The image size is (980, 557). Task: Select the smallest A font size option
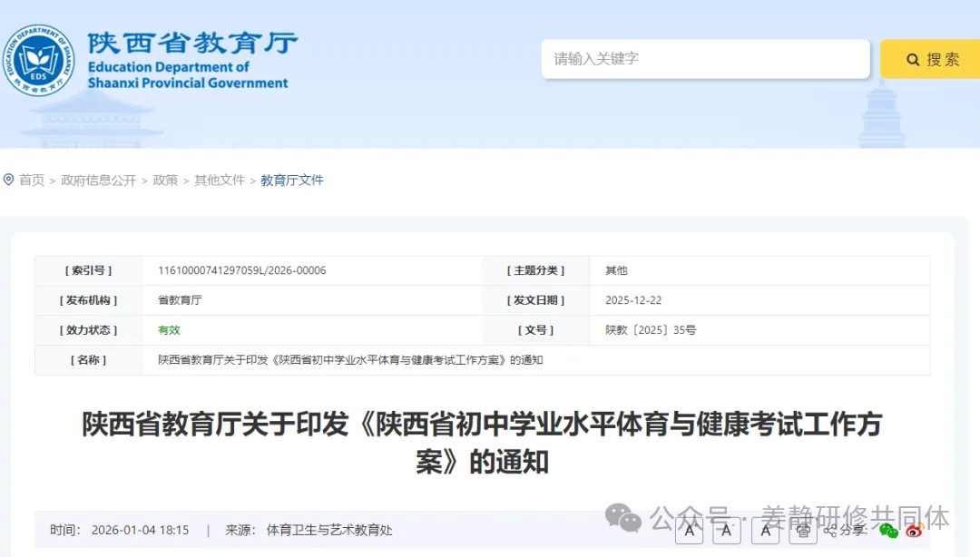pyautogui.click(x=765, y=531)
